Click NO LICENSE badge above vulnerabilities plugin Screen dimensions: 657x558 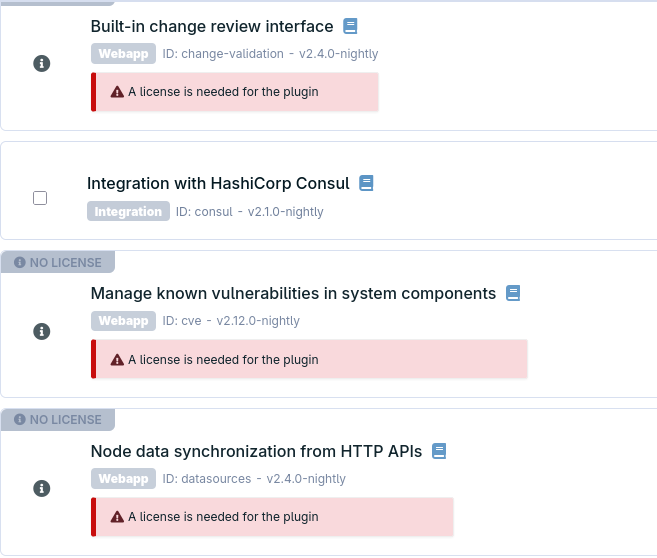[x=58, y=262]
